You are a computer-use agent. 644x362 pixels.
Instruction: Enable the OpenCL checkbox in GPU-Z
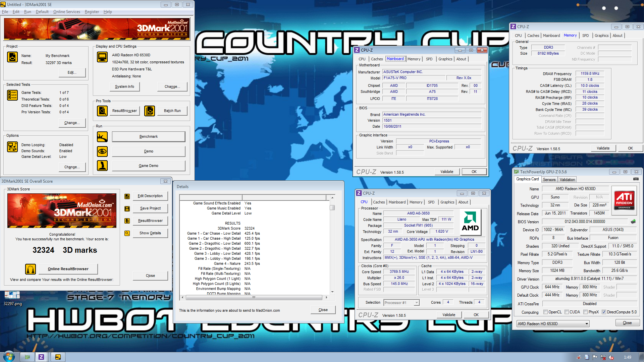[546, 312]
